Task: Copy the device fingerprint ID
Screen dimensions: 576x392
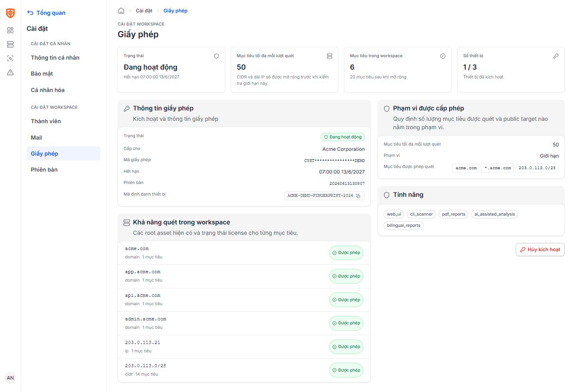Action: click(x=358, y=196)
